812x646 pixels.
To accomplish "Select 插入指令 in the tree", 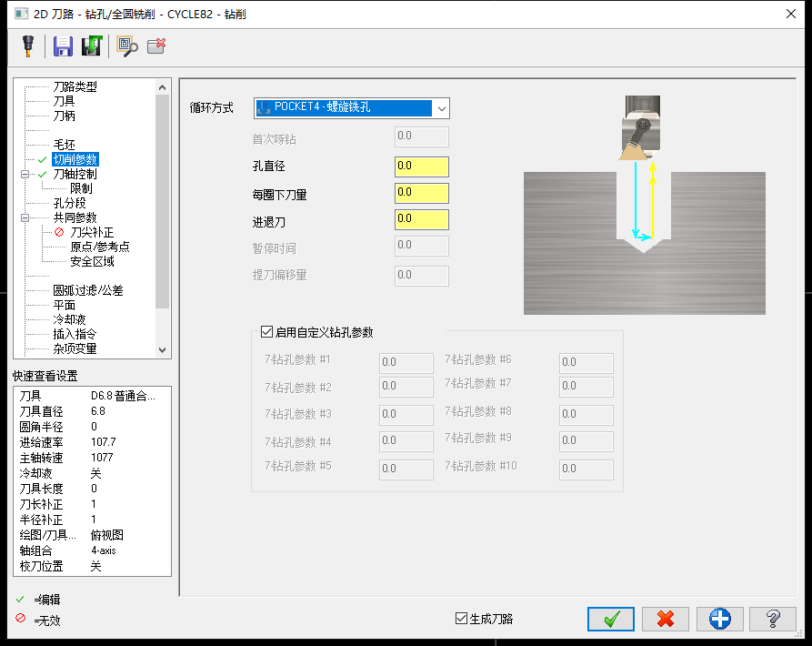I will click(75, 334).
